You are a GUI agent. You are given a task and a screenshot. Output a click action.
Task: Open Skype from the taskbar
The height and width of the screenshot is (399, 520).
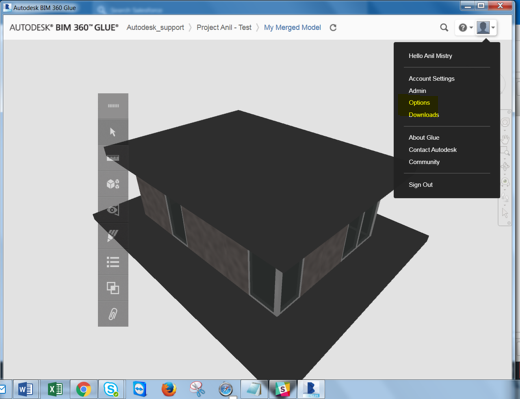pyautogui.click(x=111, y=389)
